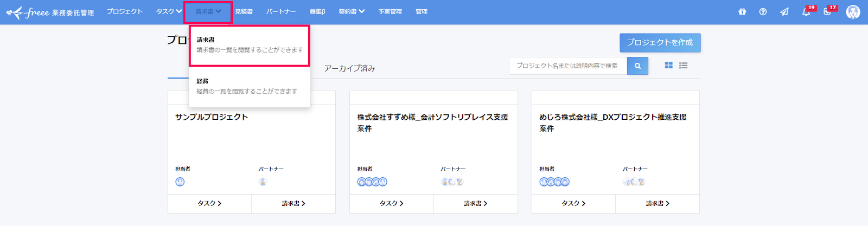This screenshot has height=226, width=868.
Task: Open the 見積書 nav item
Action: tap(244, 11)
